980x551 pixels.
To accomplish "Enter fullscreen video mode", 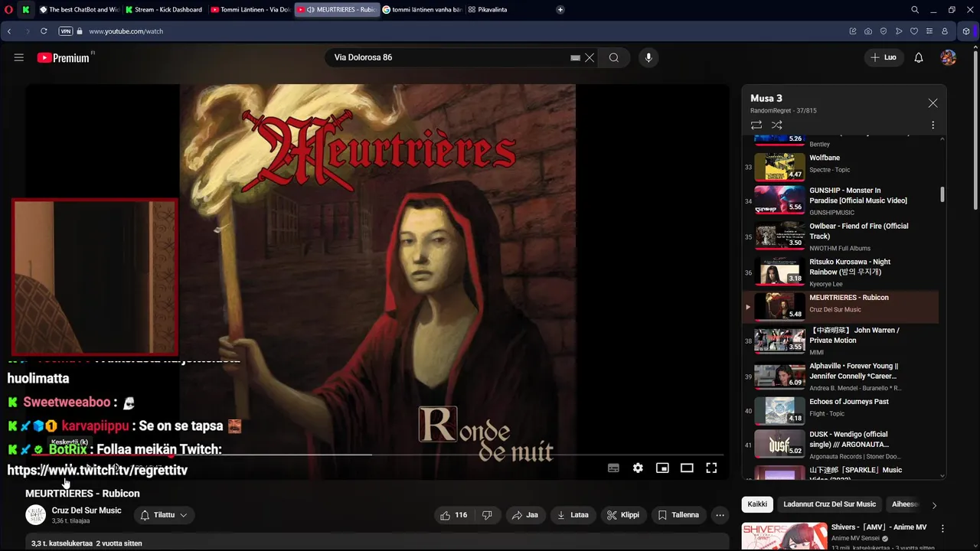I will [x=711, y=468].
